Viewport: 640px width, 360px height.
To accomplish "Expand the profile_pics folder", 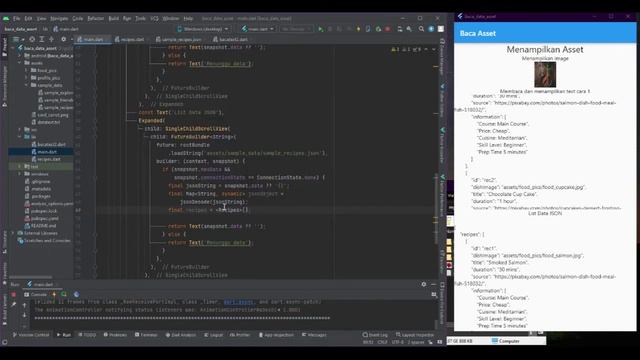I will 27,78.
